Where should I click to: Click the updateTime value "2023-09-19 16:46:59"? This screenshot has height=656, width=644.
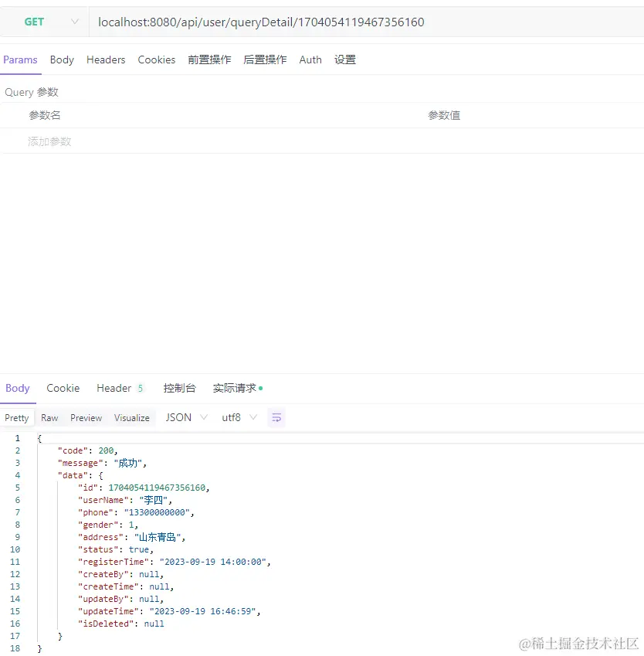tap(203, 611)
